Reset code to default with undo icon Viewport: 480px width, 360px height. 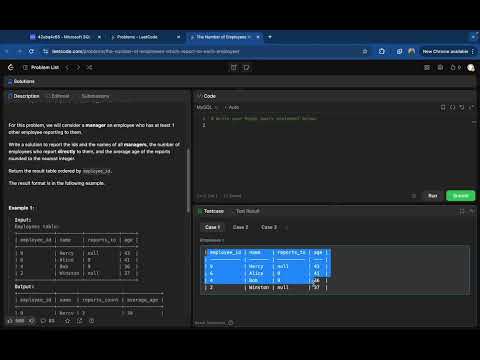(462, 107)
